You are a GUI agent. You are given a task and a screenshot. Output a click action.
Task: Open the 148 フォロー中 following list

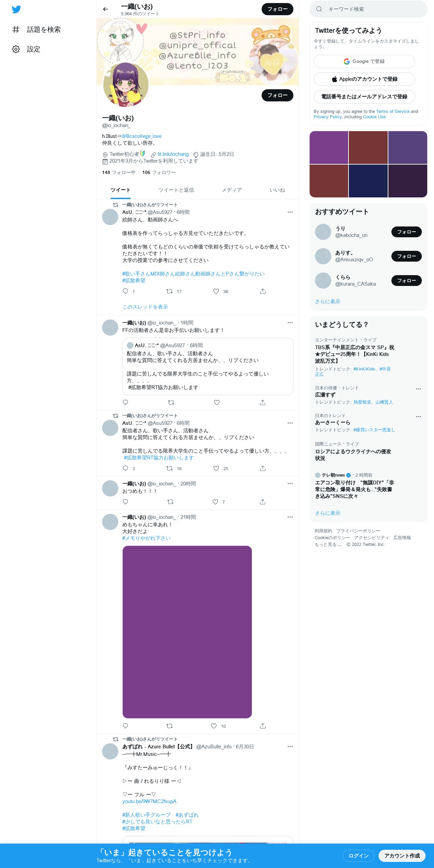coord(119,172)
